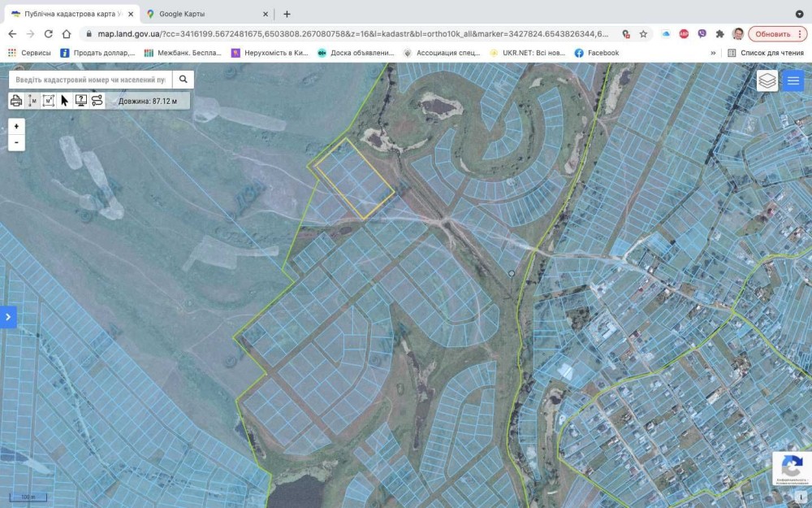The width and height of the screenshot is (812, 508).
Task: Expand the left side panel arrow
Action: pos(8,317)
